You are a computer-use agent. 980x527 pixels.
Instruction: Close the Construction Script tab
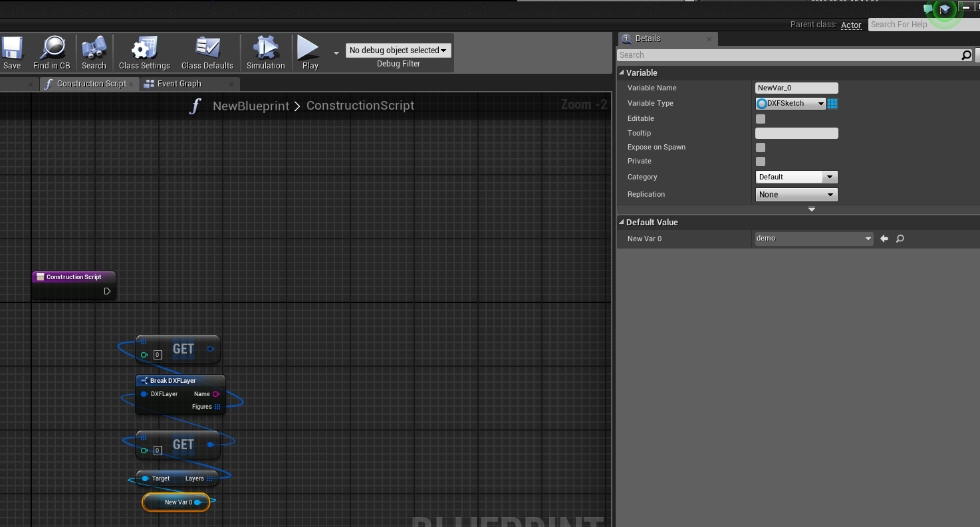[132, 84]
